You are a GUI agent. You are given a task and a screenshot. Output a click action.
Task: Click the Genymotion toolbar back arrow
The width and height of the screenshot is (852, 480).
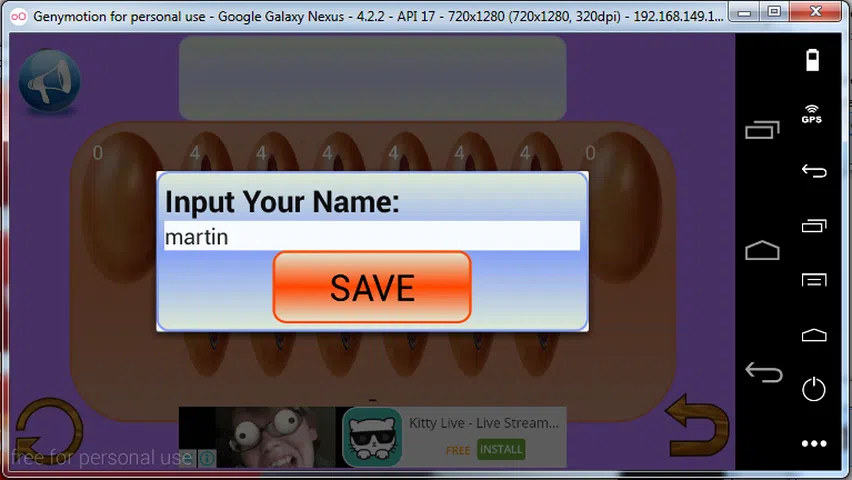pos(813,171)
